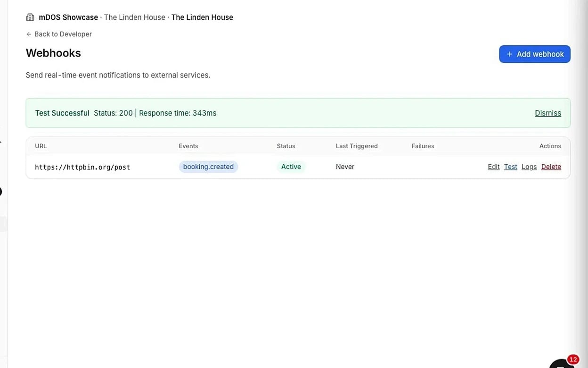Dismiss the Test Successful banner
Screen dimensions: 588x368
548,113
